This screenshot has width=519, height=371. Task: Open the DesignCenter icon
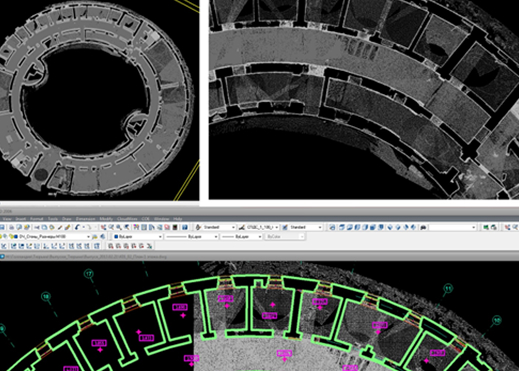[144, 227]
